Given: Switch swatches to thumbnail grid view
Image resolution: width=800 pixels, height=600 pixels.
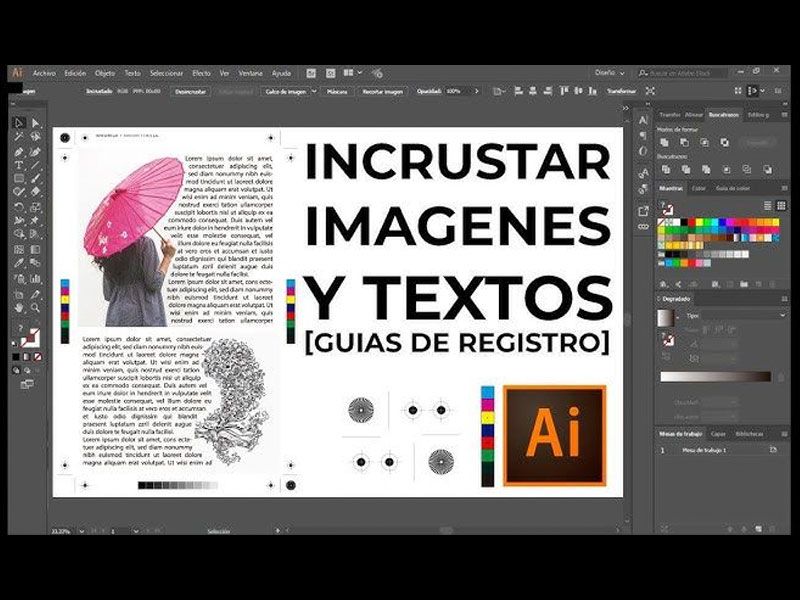Looking at the screenshot, I should 781,206.
